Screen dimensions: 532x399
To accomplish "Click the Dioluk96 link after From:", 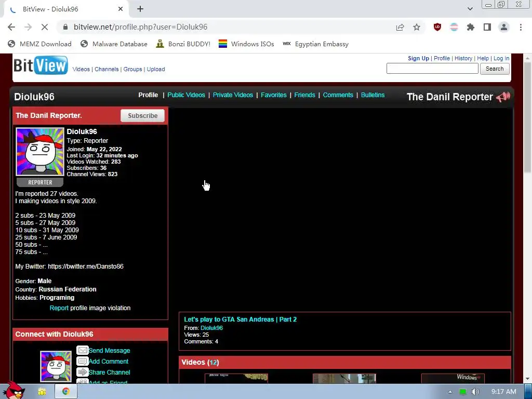I will click(212, 328).
